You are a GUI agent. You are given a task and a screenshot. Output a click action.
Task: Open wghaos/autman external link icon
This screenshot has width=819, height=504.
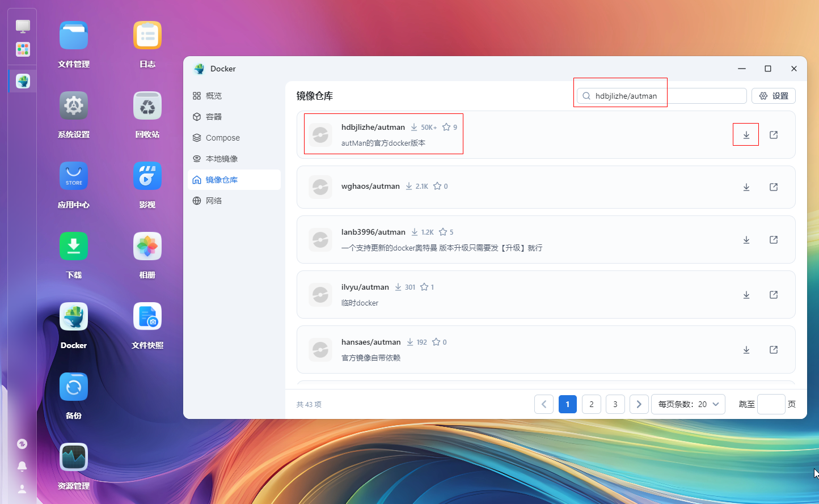click(774, 187)
